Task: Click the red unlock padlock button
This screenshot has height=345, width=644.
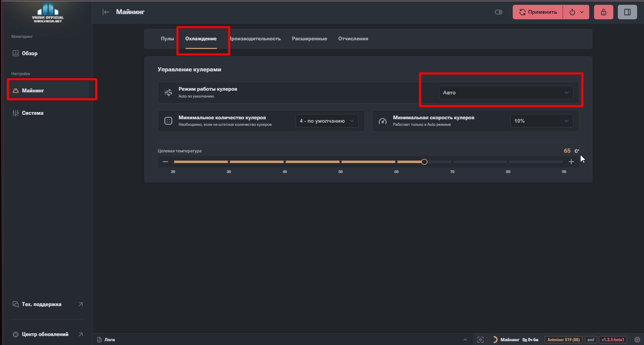Action: pyautogui.click(x=604, y=12)
